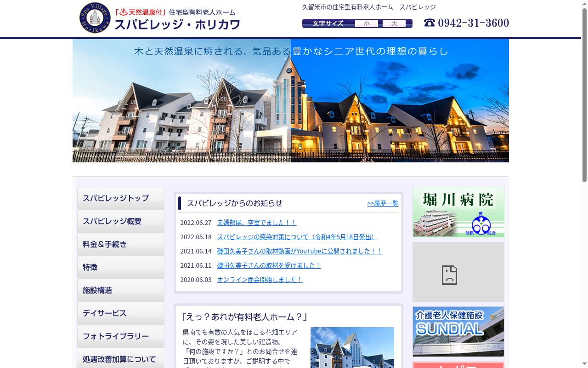Click the phone number 0942-31-3600
Screen dimensions: 588x368
tap(473, 23)
